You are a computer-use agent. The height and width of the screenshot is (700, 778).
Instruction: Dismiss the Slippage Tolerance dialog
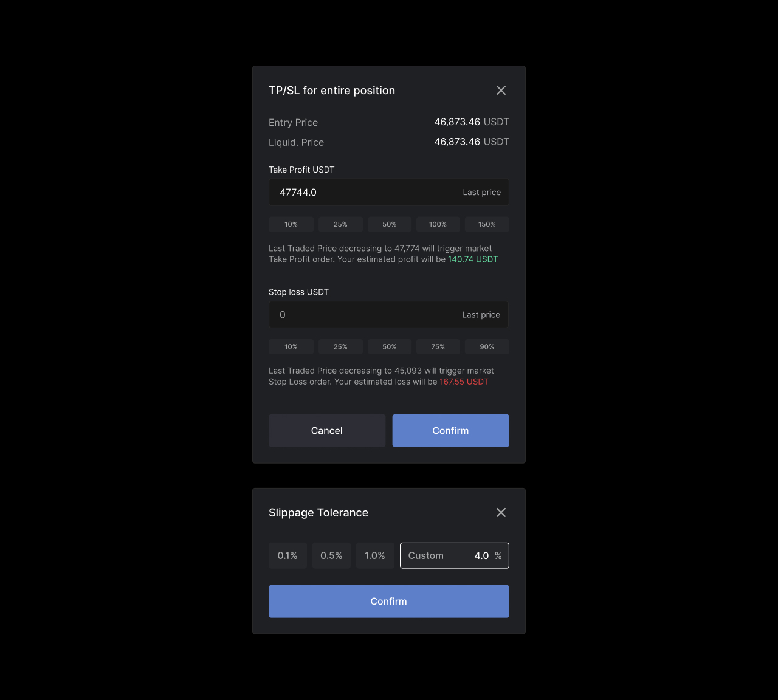(x=501, y=512)
